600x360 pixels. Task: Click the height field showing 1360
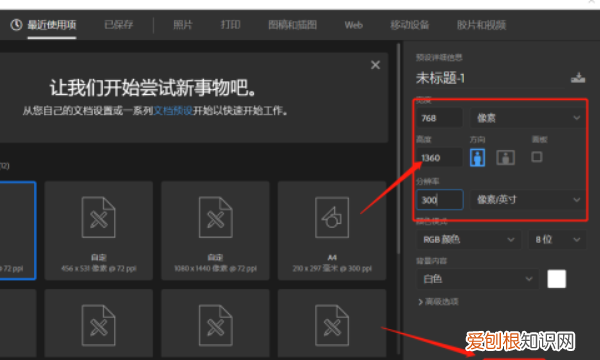pyautogui.click(x=439, y=158)
